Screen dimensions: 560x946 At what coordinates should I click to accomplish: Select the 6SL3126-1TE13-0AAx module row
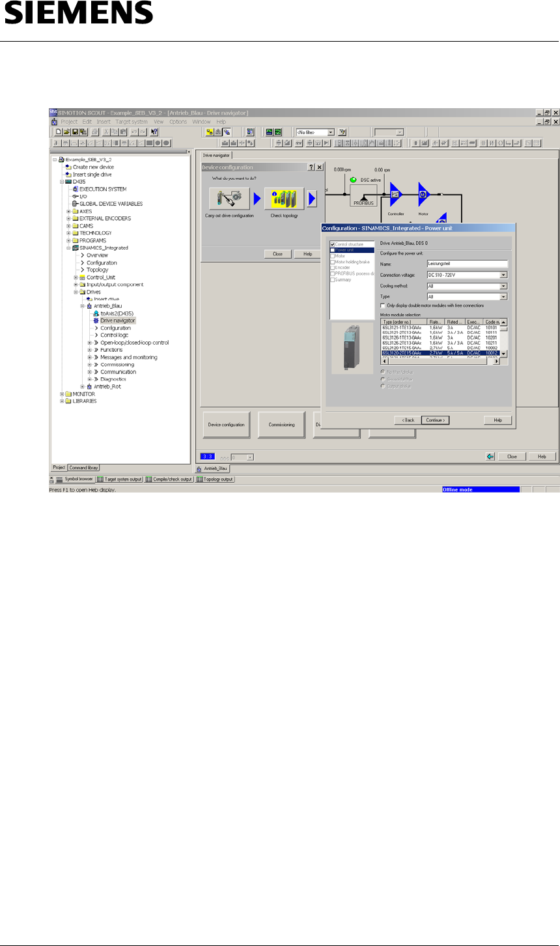(440, 337)
